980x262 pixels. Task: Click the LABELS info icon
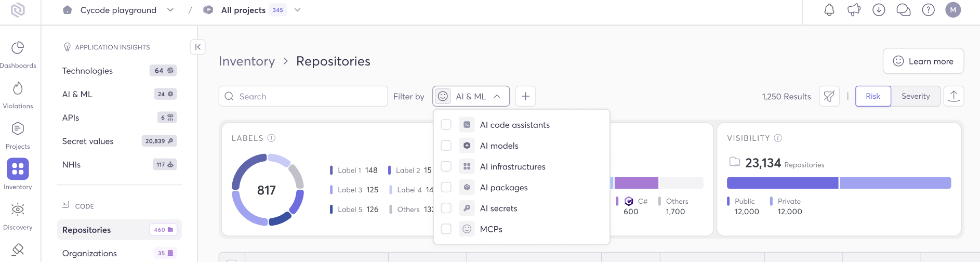[271, 138]
